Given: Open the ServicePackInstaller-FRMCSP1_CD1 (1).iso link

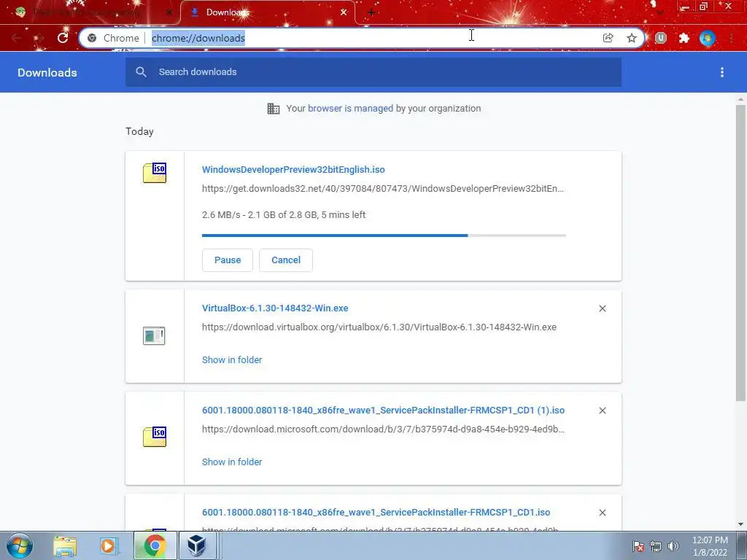Looking at the screenshot, I should tap(383, 410).
